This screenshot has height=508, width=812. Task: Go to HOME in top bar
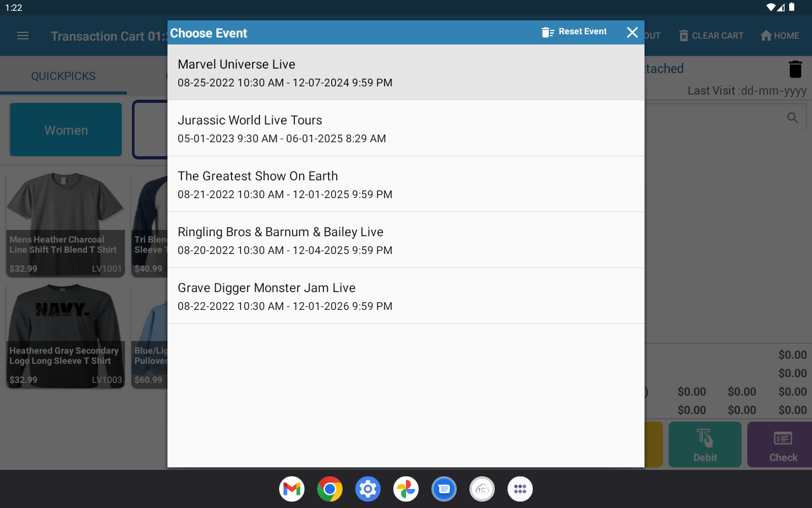(x=780, y=36)
